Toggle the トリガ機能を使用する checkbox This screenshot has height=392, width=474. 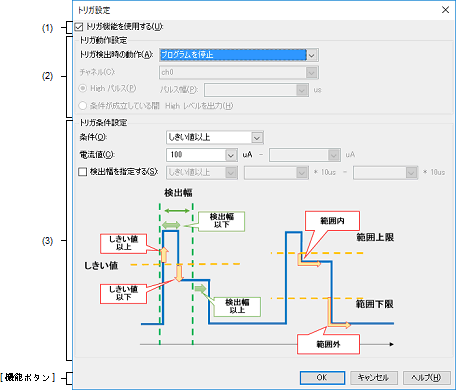(79, 27)
